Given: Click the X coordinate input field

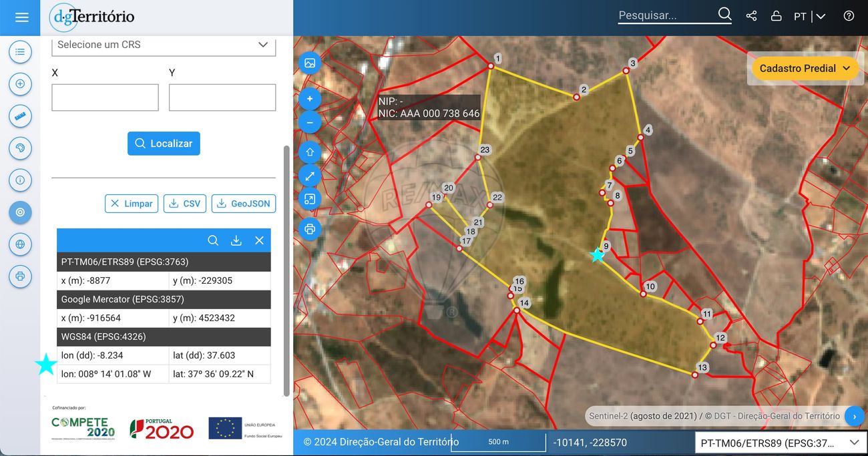Looking at the screenshot, I should point(105,97).
